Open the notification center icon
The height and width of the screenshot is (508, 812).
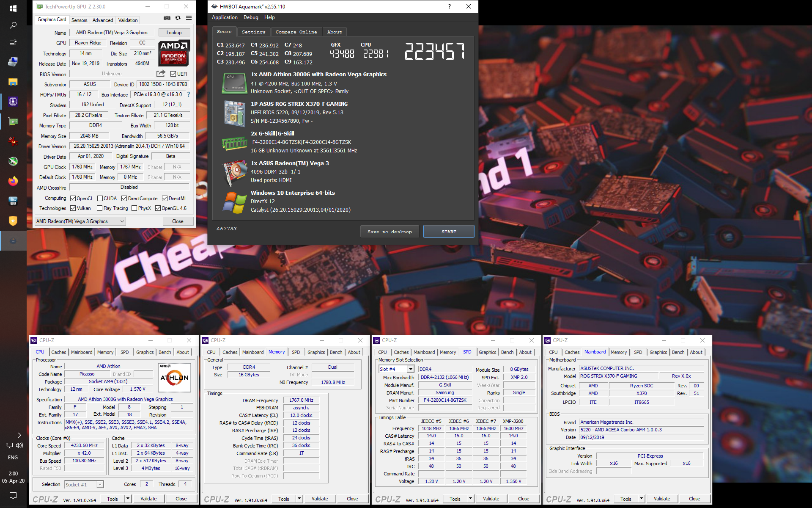click(13, 495)
